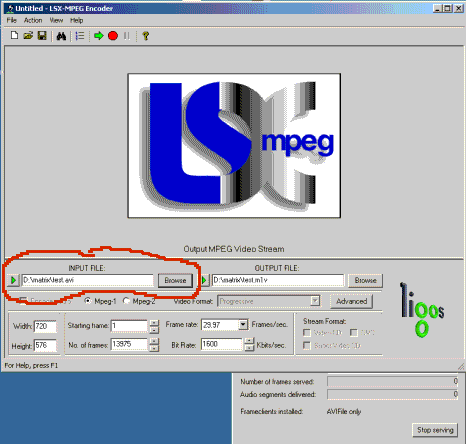
Task: Click the 'Output MPEG Video Stream' caption
Action: 234,249
